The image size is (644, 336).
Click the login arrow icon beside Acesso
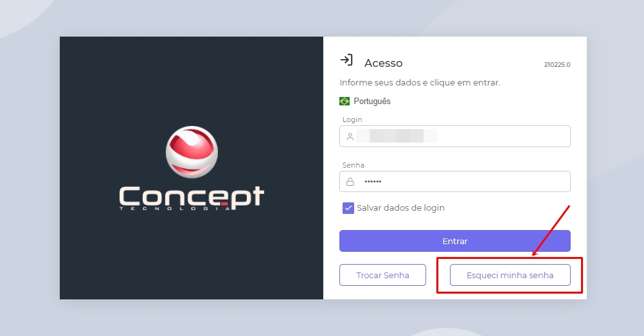tap(346, 60)
